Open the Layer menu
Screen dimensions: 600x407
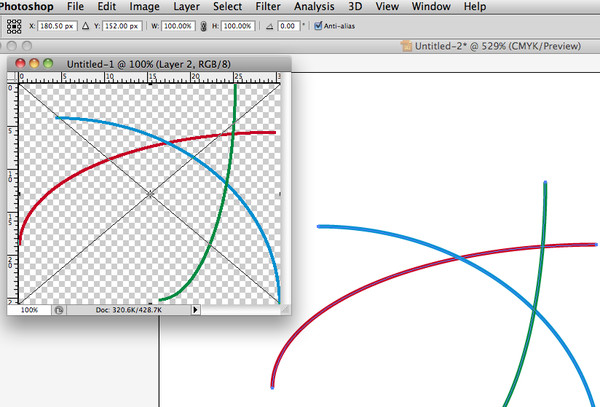tap(186, 7)
